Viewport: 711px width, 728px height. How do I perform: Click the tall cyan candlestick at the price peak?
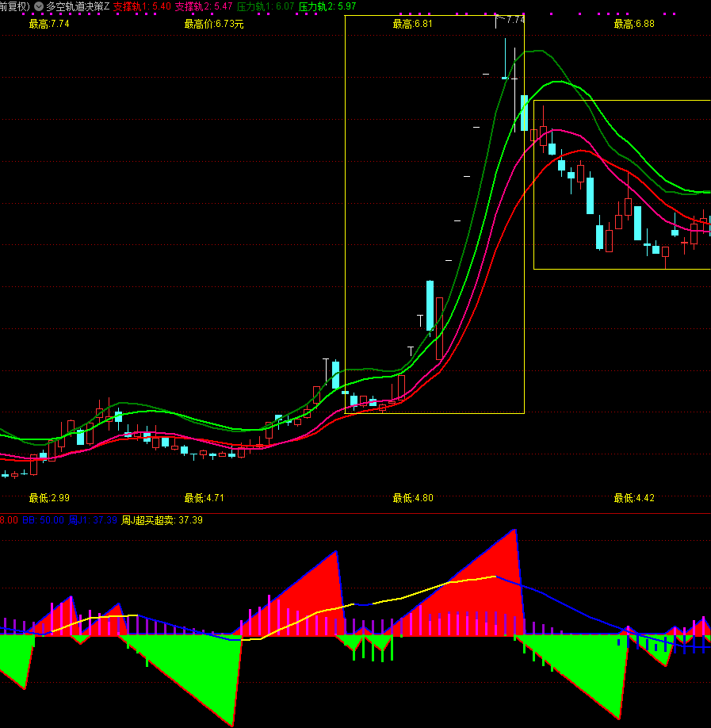tap(524, 113)
